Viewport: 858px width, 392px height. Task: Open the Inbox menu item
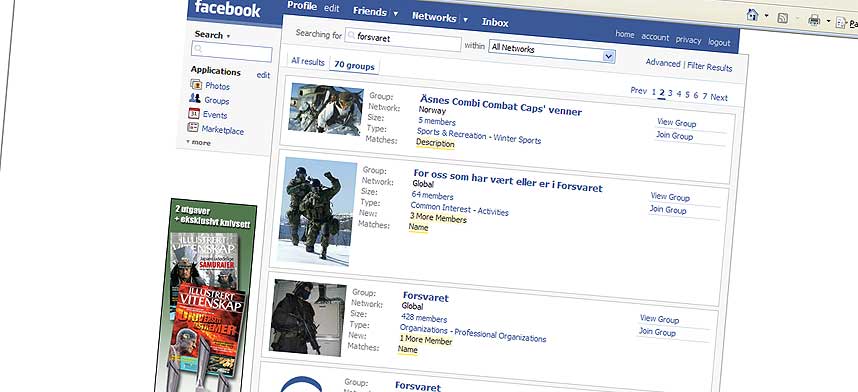[495, 22]
